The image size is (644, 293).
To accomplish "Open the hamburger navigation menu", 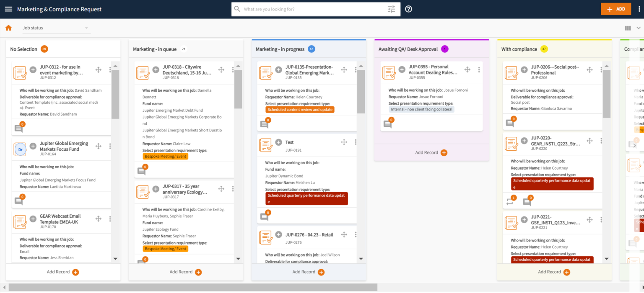I will [x=8, y=9].
